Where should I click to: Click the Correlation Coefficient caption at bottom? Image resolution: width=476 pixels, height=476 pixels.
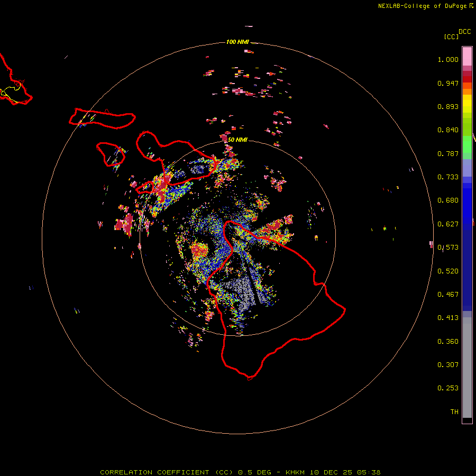pyautogui.click(x=240, y=472)
